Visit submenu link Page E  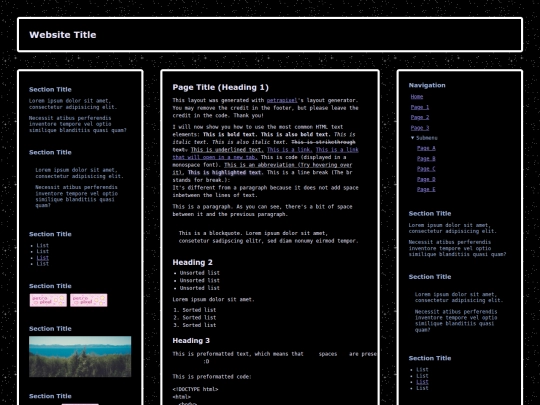coord(426,189)
